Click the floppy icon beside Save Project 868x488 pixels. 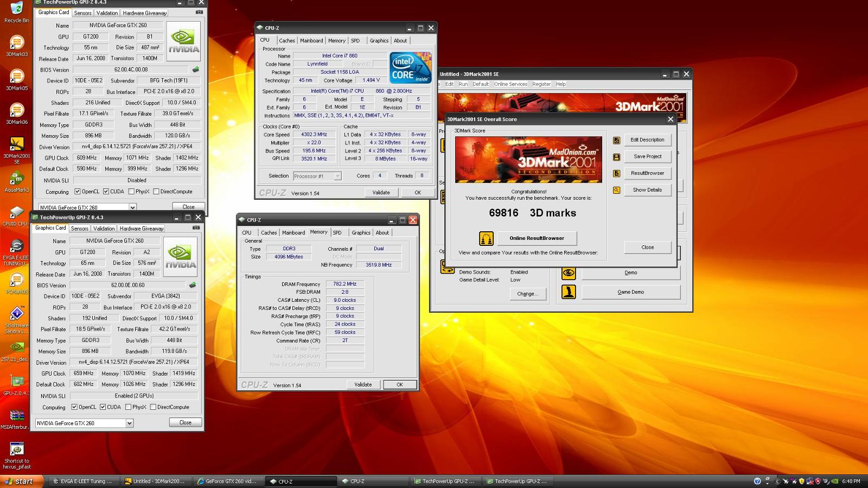pos(616,157)
